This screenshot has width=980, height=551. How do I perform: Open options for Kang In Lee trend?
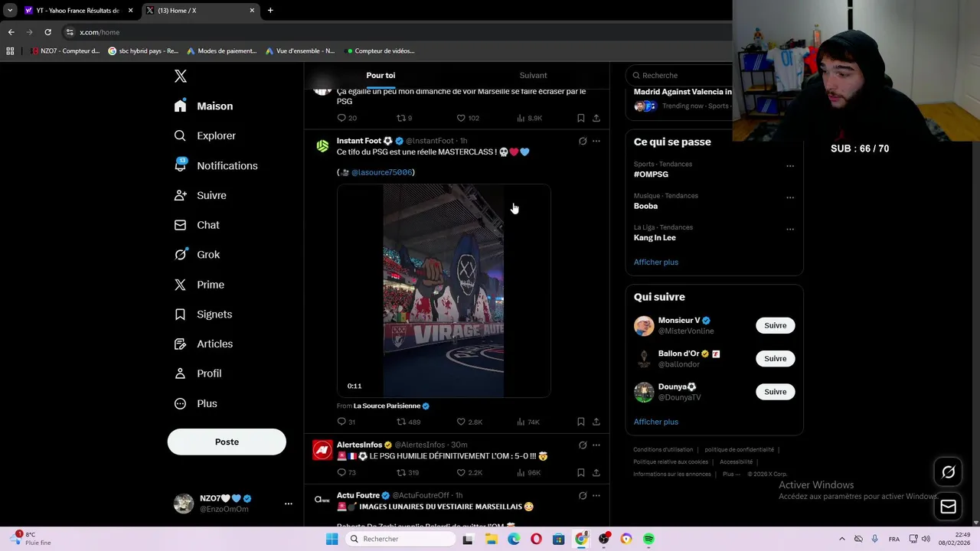pos(790,229)
